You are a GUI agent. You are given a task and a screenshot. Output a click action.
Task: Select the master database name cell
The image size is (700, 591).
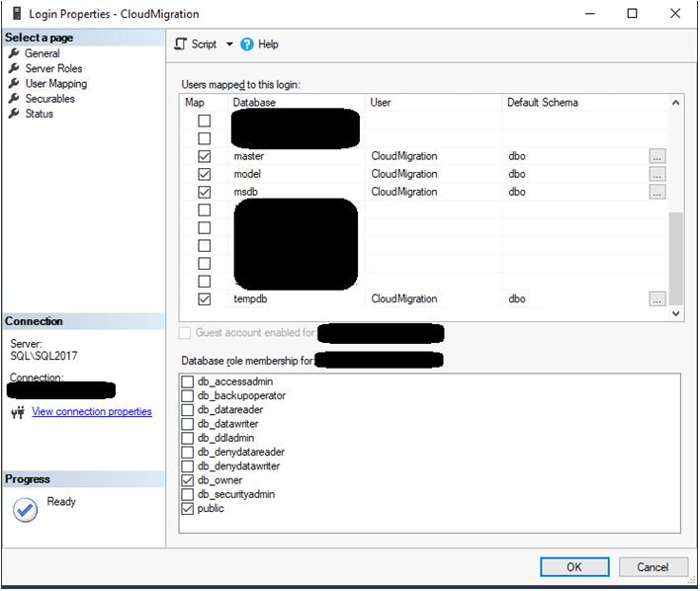[x=249, y=156]
